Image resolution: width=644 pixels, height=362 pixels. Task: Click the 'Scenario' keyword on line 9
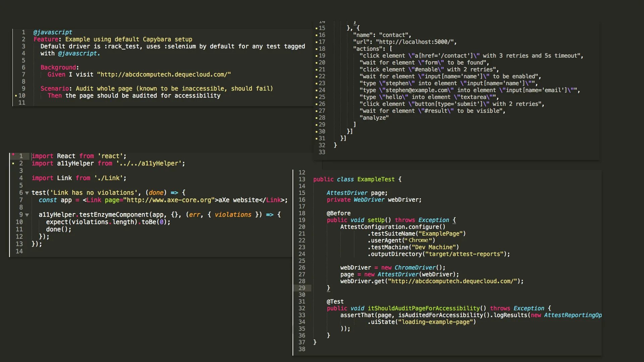pos(55,88)
